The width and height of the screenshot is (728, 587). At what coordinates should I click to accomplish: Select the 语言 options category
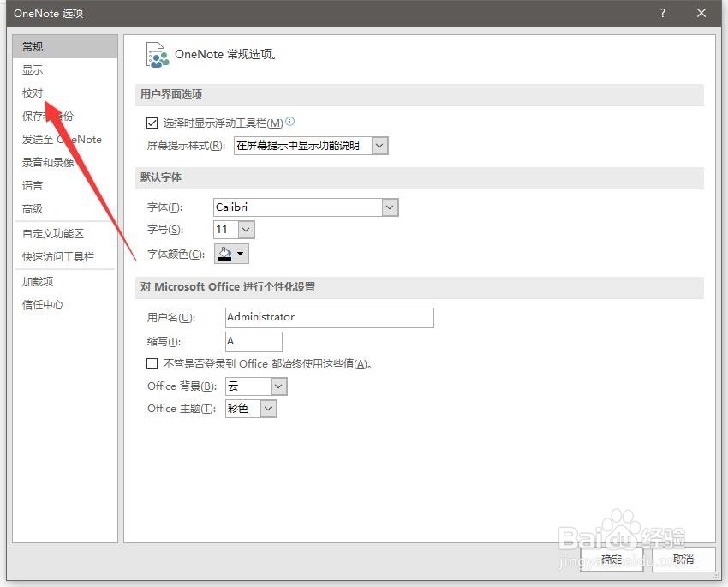(65, 185)
